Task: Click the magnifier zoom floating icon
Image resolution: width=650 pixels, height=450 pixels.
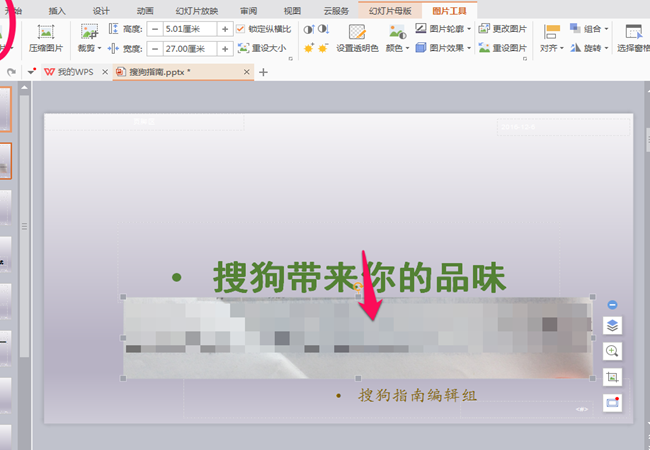Action: coord(612,351)
